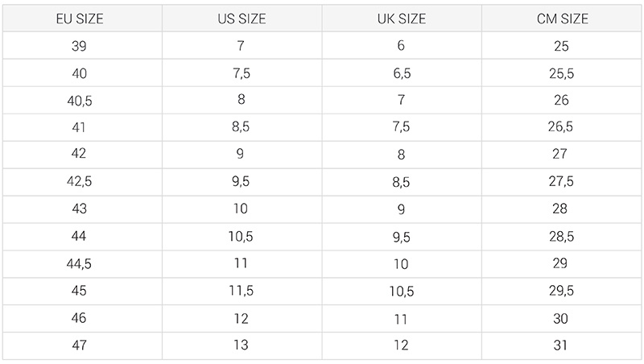
Task: Select UK size 8,5 cell
Action: pyautogui.click(x=402, y=181)
